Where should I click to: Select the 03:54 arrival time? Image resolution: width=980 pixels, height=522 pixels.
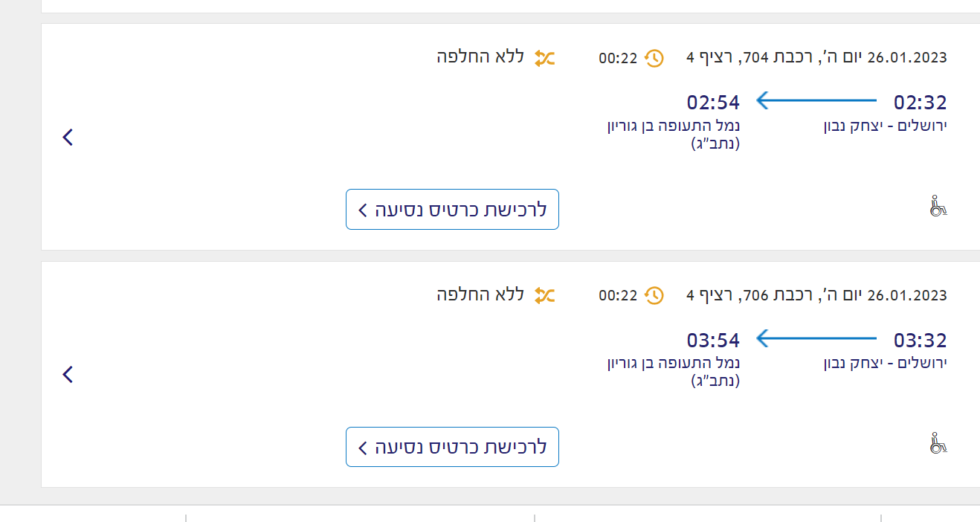click(713, 341)
